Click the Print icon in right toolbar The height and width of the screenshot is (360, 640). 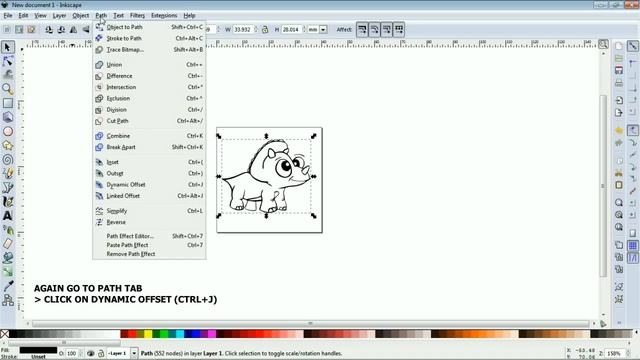(x=619, y=83)
